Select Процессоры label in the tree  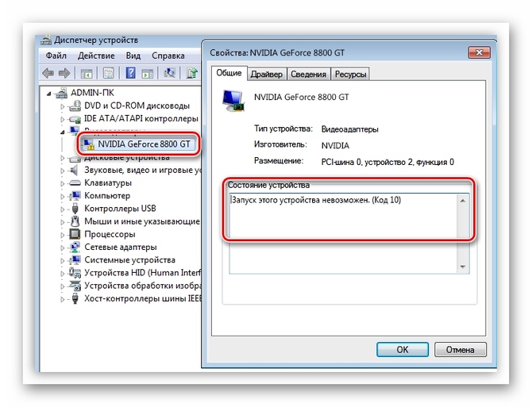click(x=110, y=234)
